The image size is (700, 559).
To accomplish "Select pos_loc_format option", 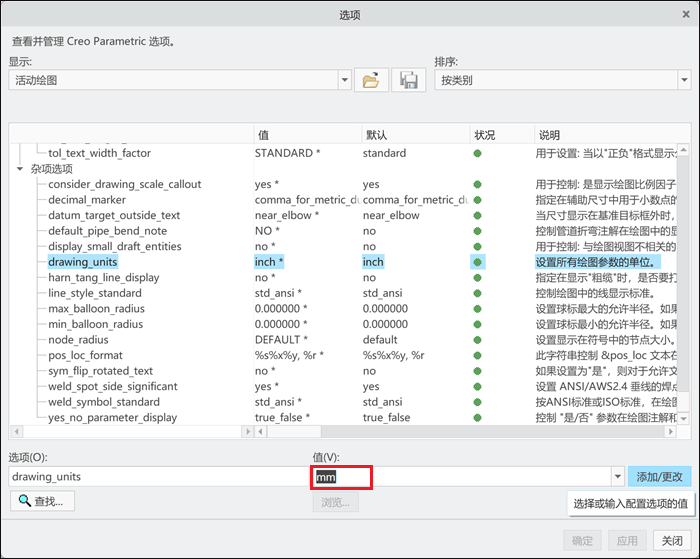I will click(85, 355).
